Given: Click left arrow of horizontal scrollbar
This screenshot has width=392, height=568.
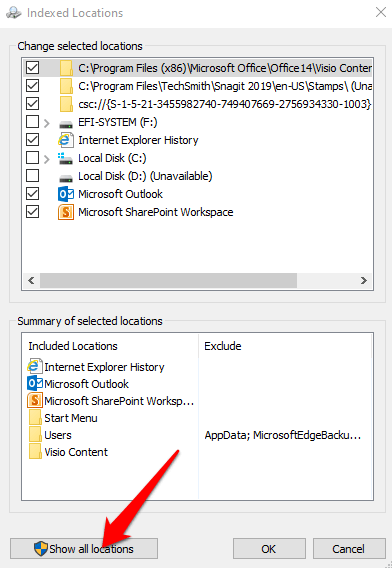Looking at the screenshot, I should pyautogui.click(x=31, y=280).
